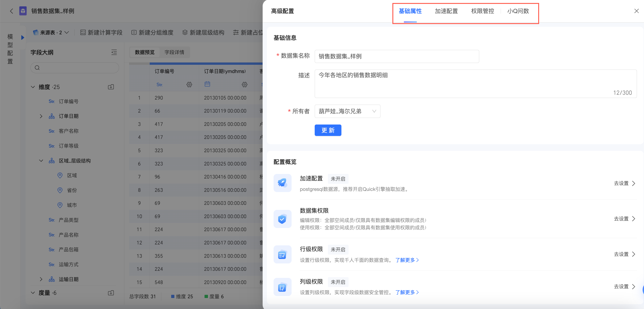This screenshot has width=644, height=309.
Task: Expand the model config panel arrow
Action: [x=23, y=38]
